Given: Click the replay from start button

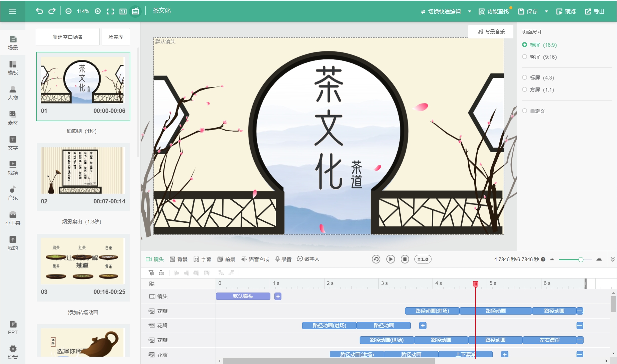Looking at the screenshot, I should (376, 259).
